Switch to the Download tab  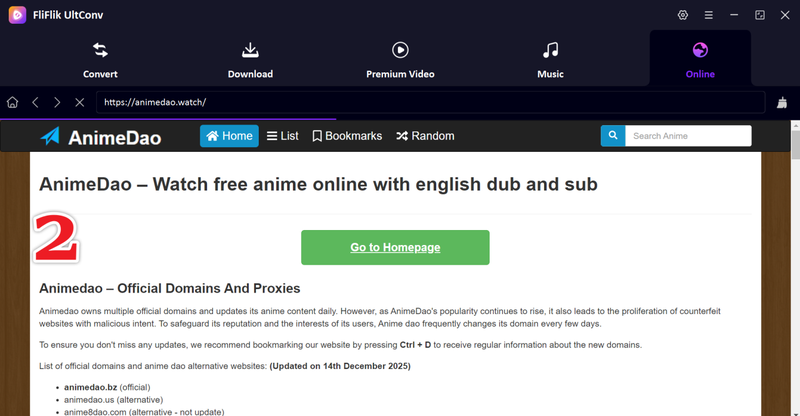(250, 60)
